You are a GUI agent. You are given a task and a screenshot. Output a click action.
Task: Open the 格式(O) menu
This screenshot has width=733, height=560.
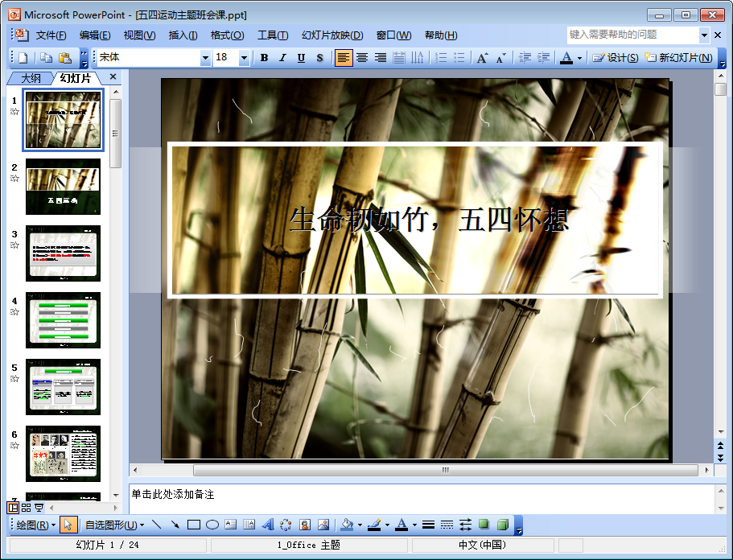(x=227, y=35)
